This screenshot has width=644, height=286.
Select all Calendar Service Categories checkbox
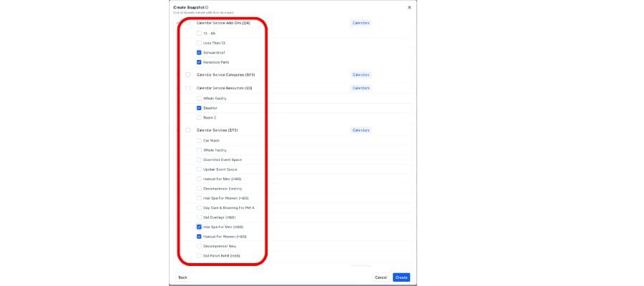[188, 74]
